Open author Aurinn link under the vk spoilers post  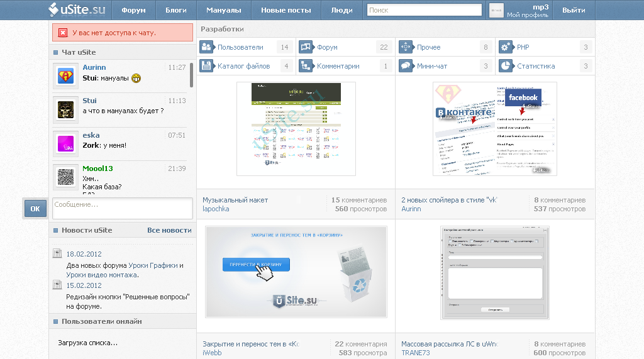coord(411,209)
